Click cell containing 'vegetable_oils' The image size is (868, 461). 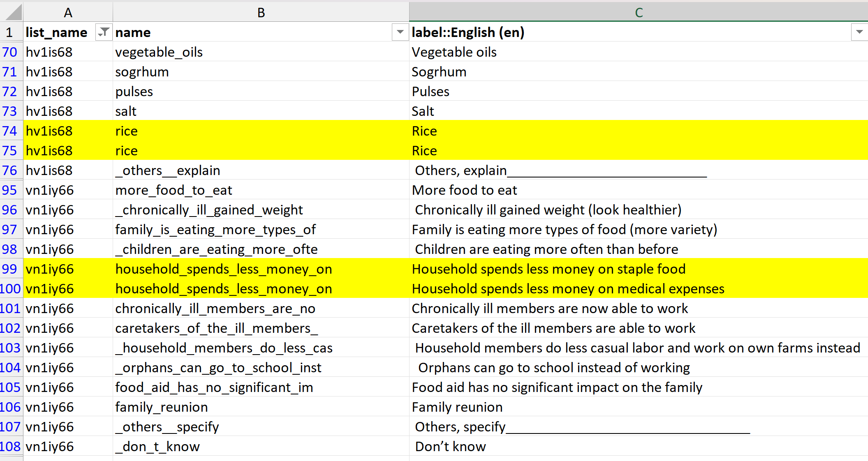pyautogui.click(x=159, y=52)
